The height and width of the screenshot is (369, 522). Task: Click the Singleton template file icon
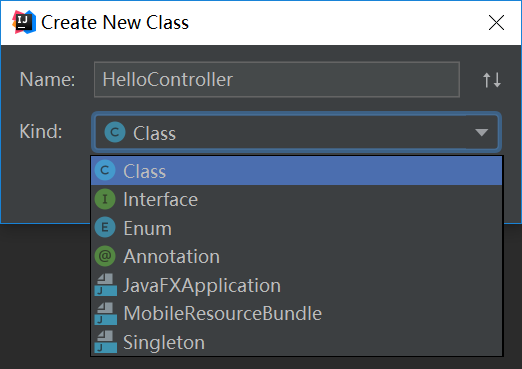(x=106, y=342)
